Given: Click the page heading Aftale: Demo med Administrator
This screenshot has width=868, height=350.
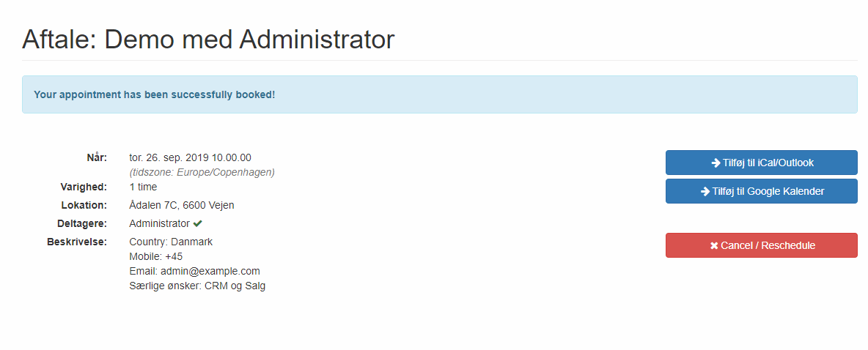Looking at the screenshot, I should point(208,40).
